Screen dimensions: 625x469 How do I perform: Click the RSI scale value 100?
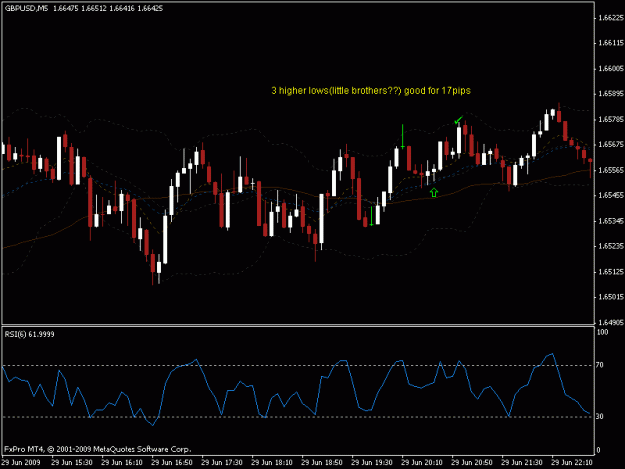pyautogui.click(x=602, y=332)
